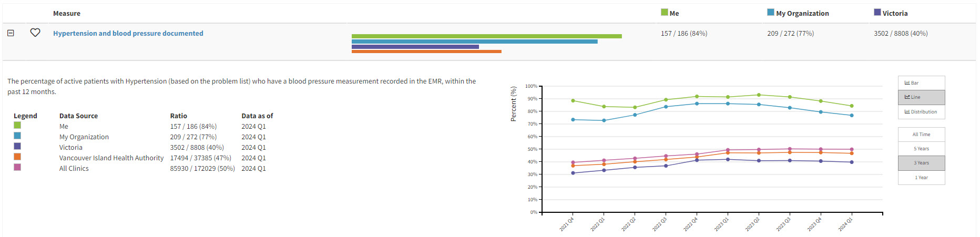Favorite the hypertension measure with heart icon
The height and width of the screenshot is (237, 980).
coord(35,33)
